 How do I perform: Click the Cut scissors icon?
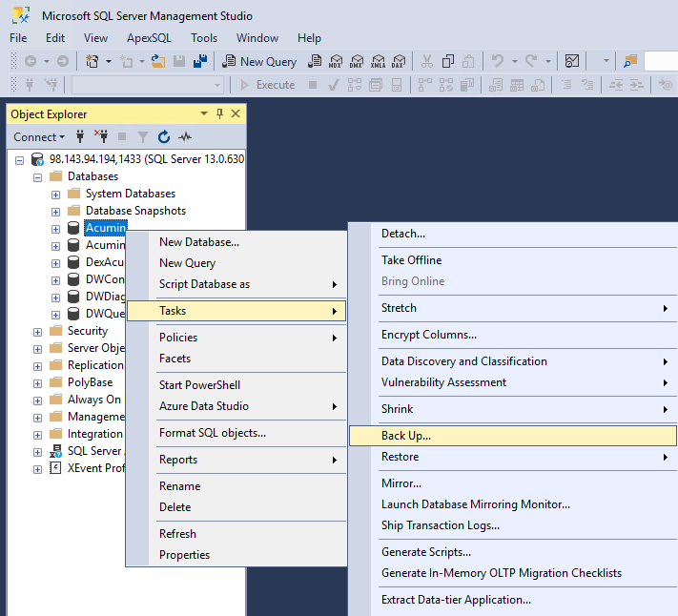pyautogui.click(x=427, y=62)
